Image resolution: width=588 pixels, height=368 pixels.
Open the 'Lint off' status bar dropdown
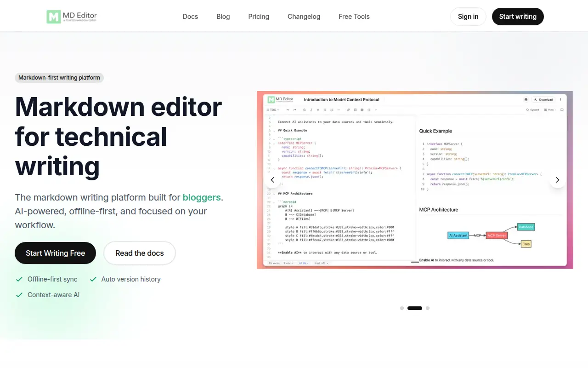click(x=321, y=263)
